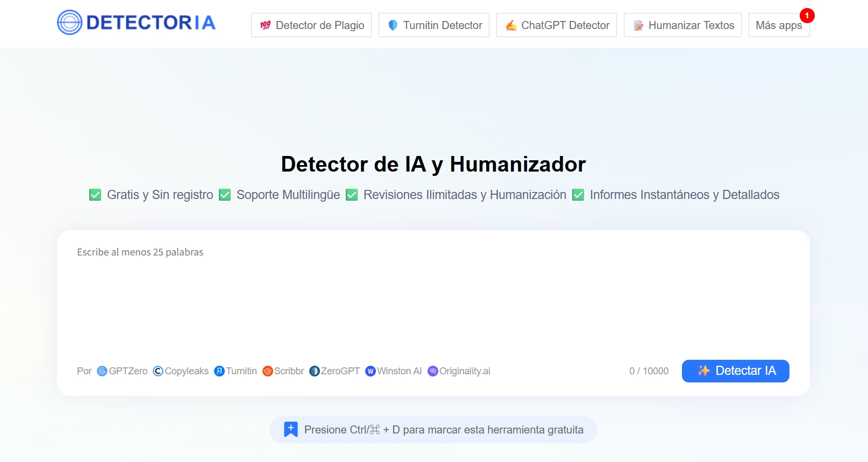Click the ZeroGPT logo icon
868x462 pixels.
315,371
